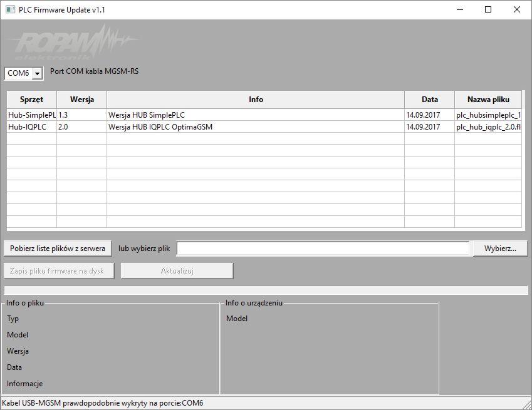Viewport: 532px width, 410px height.
Task: Click version cell '2.0'
Action: pos(81,126)
